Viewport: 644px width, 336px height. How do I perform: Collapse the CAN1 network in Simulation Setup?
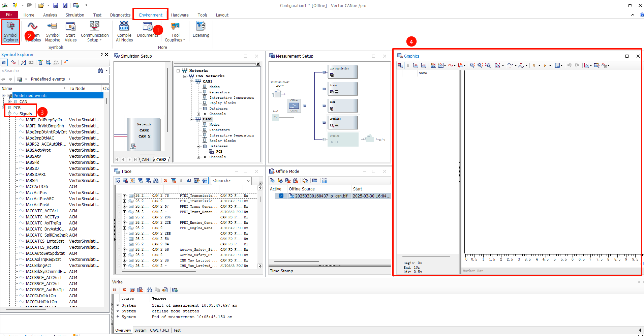point(192,81)
